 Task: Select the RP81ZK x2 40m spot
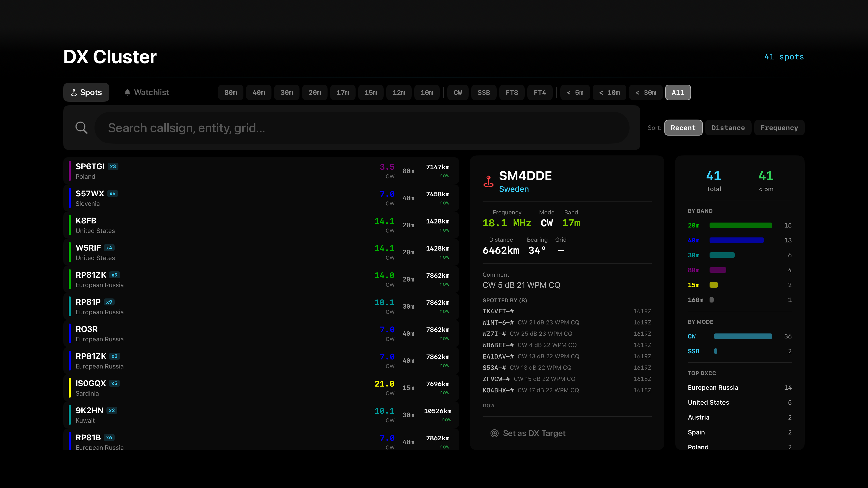(261, 361)
